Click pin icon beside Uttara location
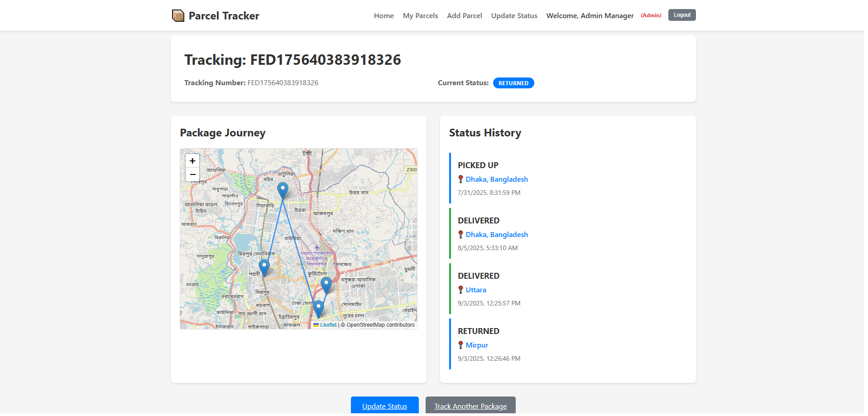This screenshot has height=416, width=868. click(460, 290)
